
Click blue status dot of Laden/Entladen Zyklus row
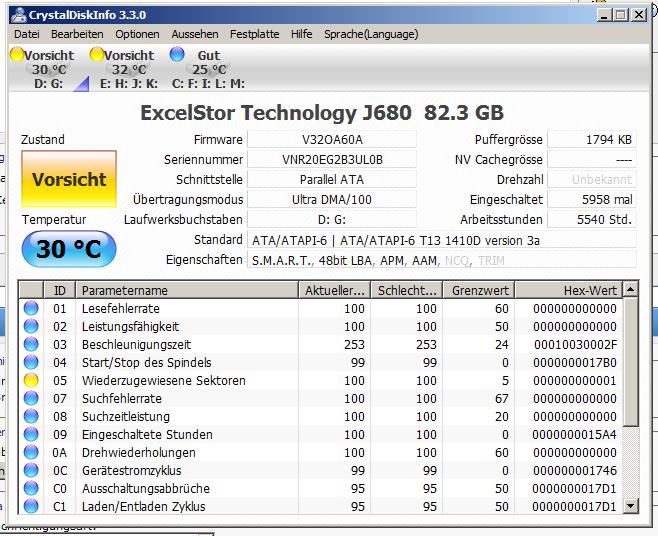point(31,506)
